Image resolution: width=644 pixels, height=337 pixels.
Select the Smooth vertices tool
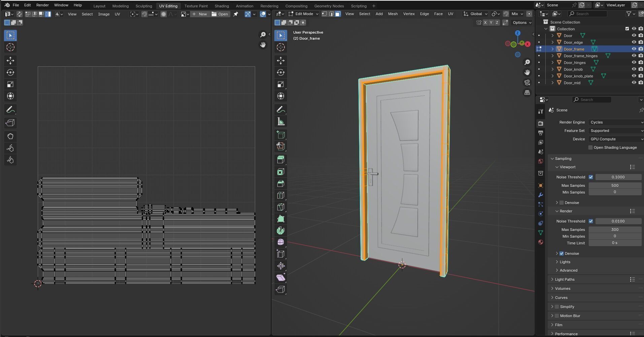281,242
